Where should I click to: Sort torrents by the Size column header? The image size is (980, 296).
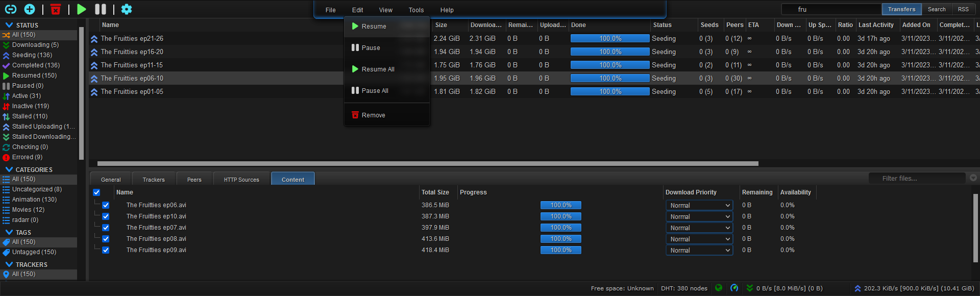pyautogui.click(x=450, y=25)
